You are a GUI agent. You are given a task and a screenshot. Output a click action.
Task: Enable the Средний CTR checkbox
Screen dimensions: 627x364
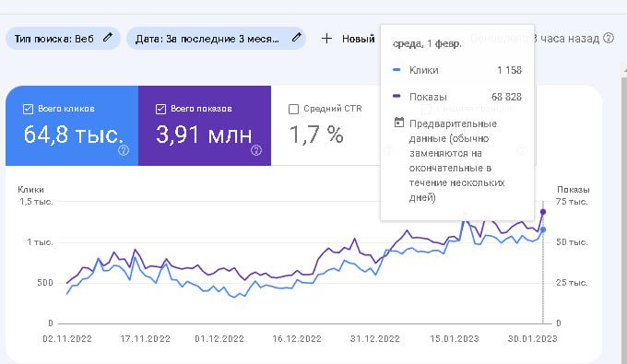tap(293, 109)
